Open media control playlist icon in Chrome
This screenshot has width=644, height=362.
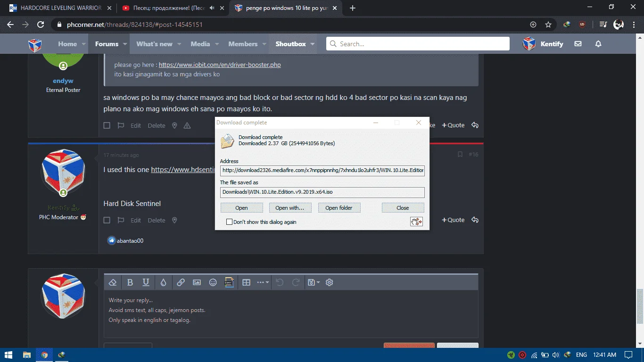pyautogui.click(x=603, y=25)
